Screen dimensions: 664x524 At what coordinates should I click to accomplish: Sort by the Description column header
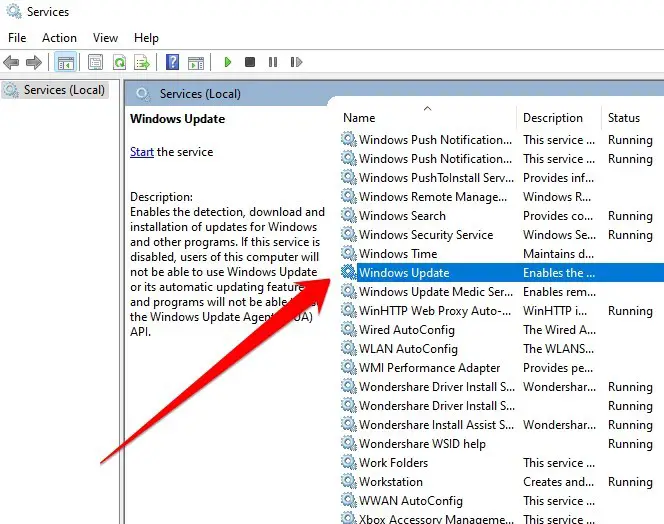coord(553,118)
